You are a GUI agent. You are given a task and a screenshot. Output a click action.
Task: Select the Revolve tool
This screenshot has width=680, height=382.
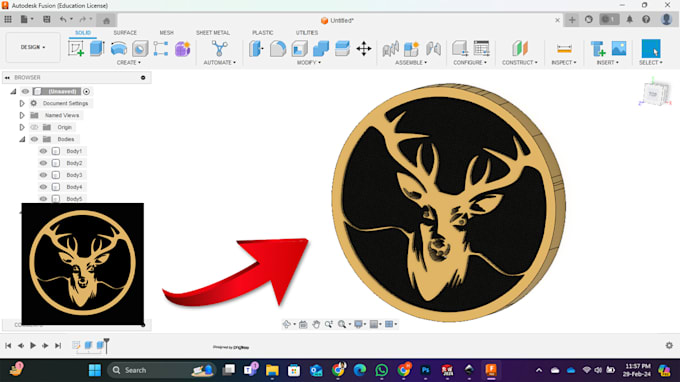pyautogui.click(x=119, y=48)
